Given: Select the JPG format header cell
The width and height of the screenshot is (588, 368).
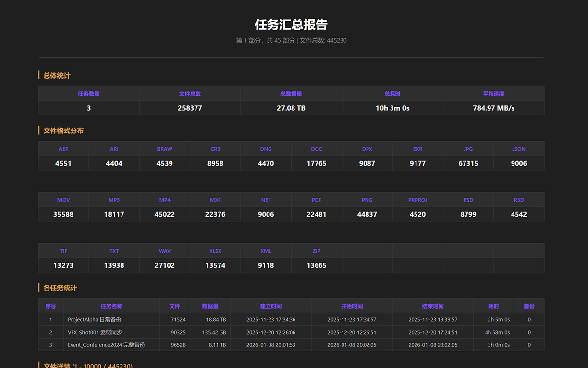Looking at the screenshot, I should coord(468,149).
